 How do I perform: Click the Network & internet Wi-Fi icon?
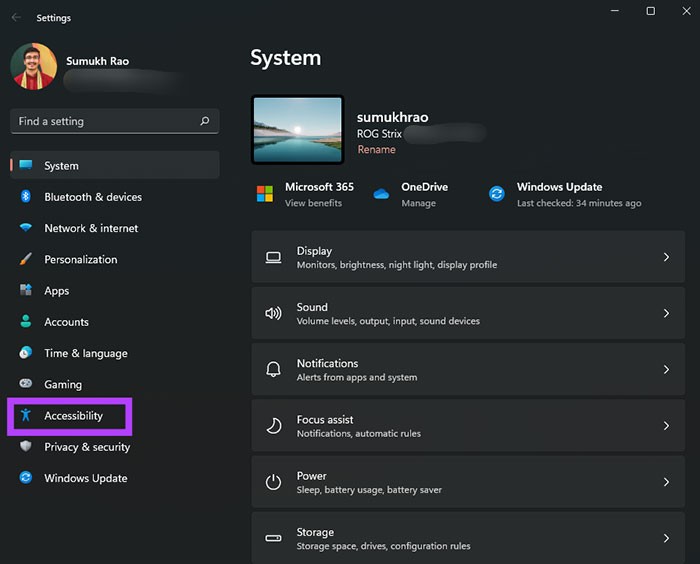(x=26, y=228)
